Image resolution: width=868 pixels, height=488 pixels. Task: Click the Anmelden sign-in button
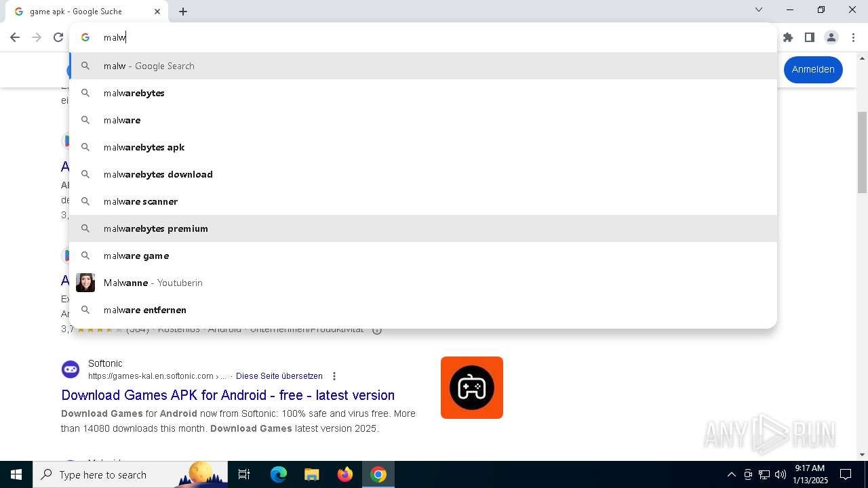point(812,69)
